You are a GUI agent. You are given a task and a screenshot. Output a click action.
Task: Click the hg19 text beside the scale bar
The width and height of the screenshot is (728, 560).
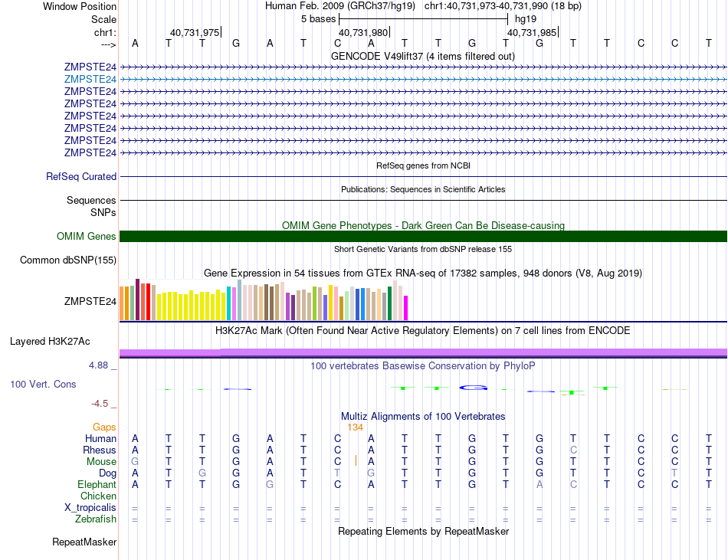[x=526, y=19]
